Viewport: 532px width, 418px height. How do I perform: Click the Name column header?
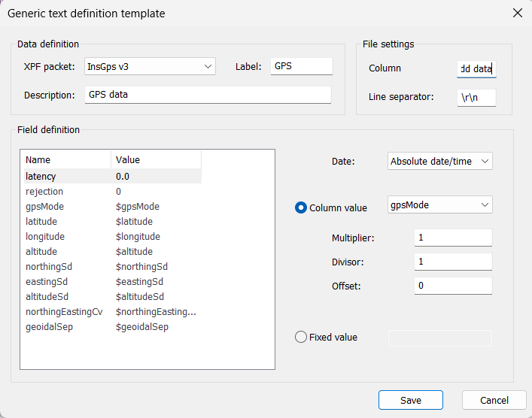[65, 159]
